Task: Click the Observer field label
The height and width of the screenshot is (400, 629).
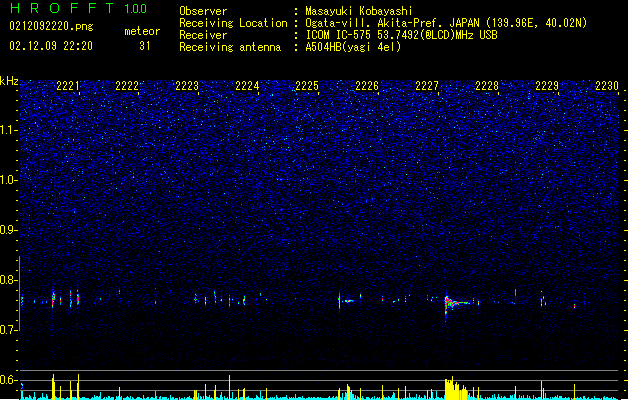Action: coord(203,11)
